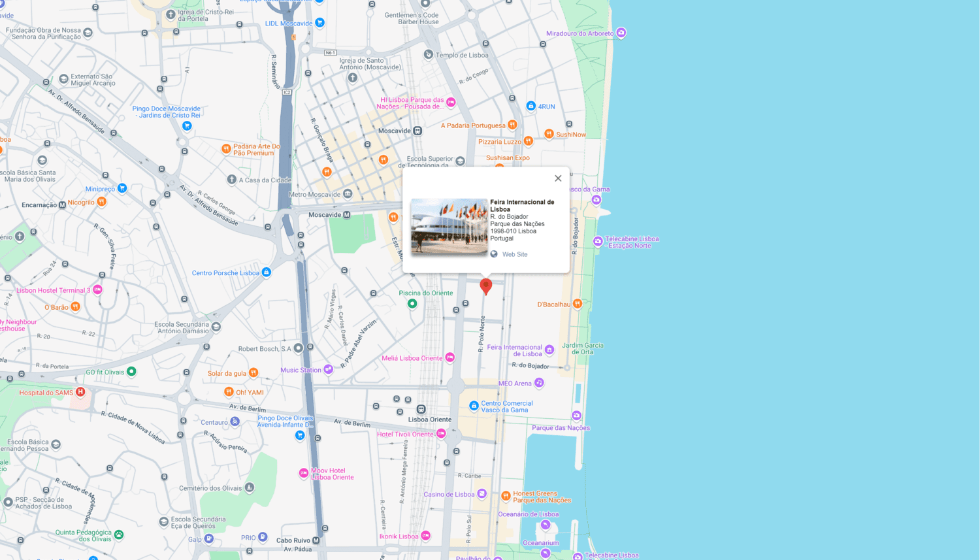Select the Escola Secundária António Damásio icon
Viewport: 980px width, 560px height.
point(216,327)
